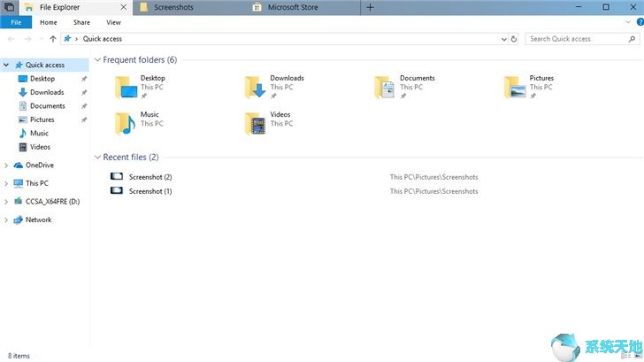The height and width of the screenshot is (362, 644).
Task: Click the Screenshot (1) file thumbnail icon
Action: pyautogui.click(x=117, y=190)
